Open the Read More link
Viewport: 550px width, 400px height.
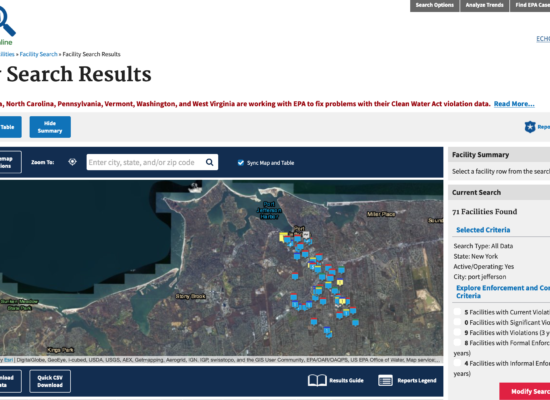coord(514,104)
